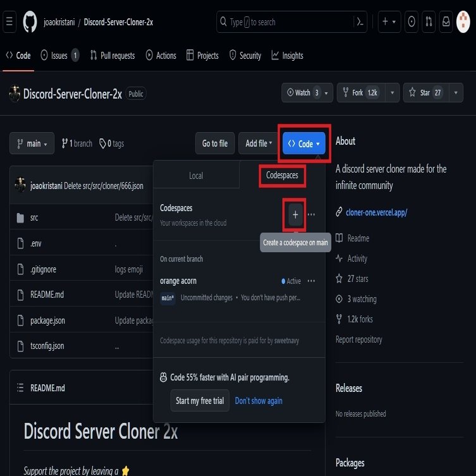This screenshot has width=476, height=476.
Task: Click the commit author avatar joaokristani
Action: pos(20,185)
